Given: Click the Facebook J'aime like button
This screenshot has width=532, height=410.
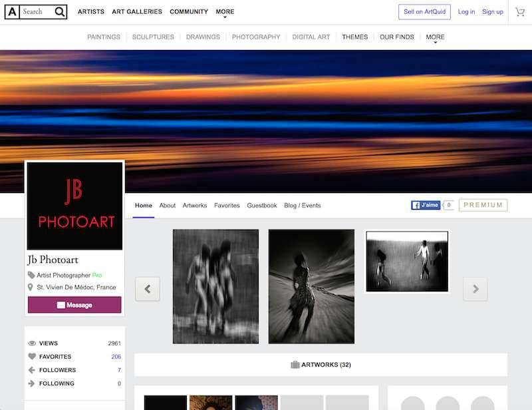Looking at the screenshot, I should (x=426, y=205).
